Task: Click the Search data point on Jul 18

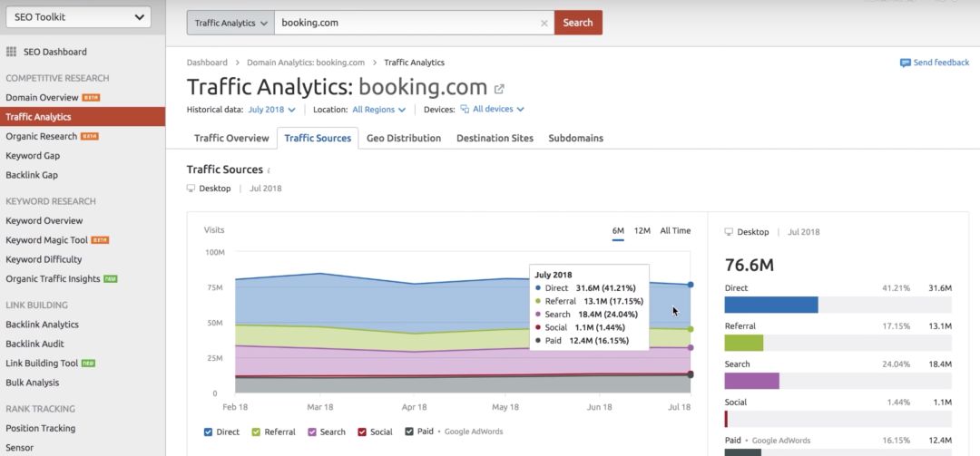Action: 691,347
